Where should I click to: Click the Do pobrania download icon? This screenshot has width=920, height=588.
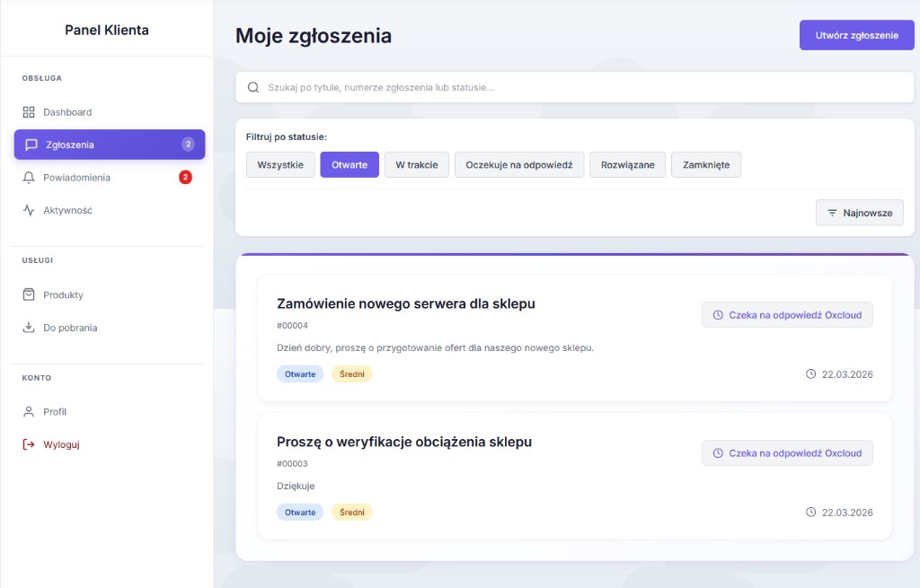click(28, 328)
